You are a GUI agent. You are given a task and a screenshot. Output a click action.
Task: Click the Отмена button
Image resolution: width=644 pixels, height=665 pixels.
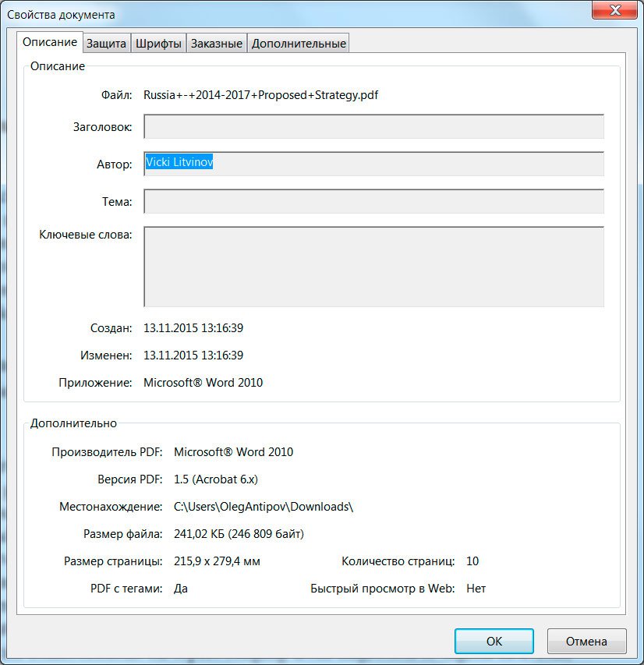586,641
